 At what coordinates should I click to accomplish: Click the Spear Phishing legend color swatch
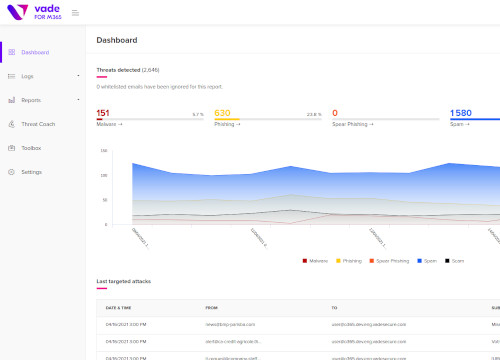372,261
